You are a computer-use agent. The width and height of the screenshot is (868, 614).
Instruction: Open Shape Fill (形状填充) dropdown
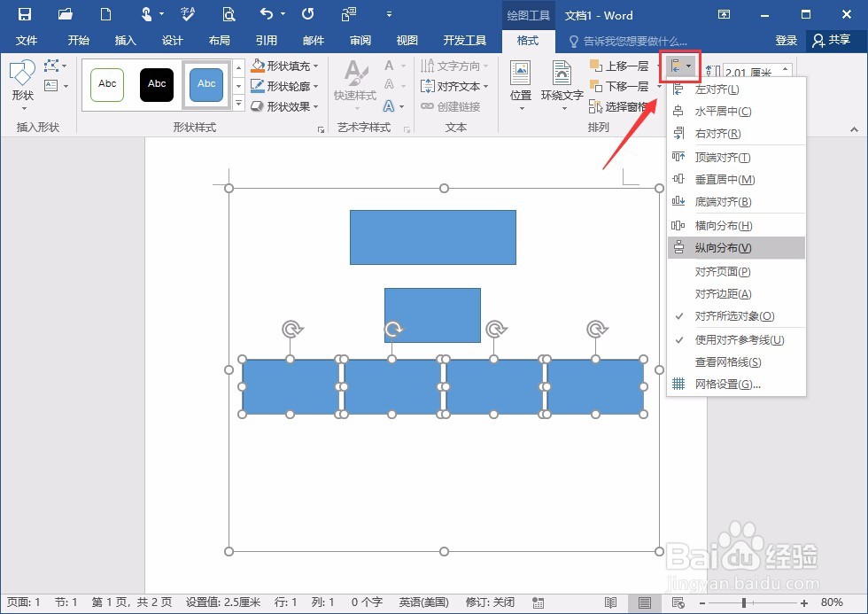click(284, 66)
